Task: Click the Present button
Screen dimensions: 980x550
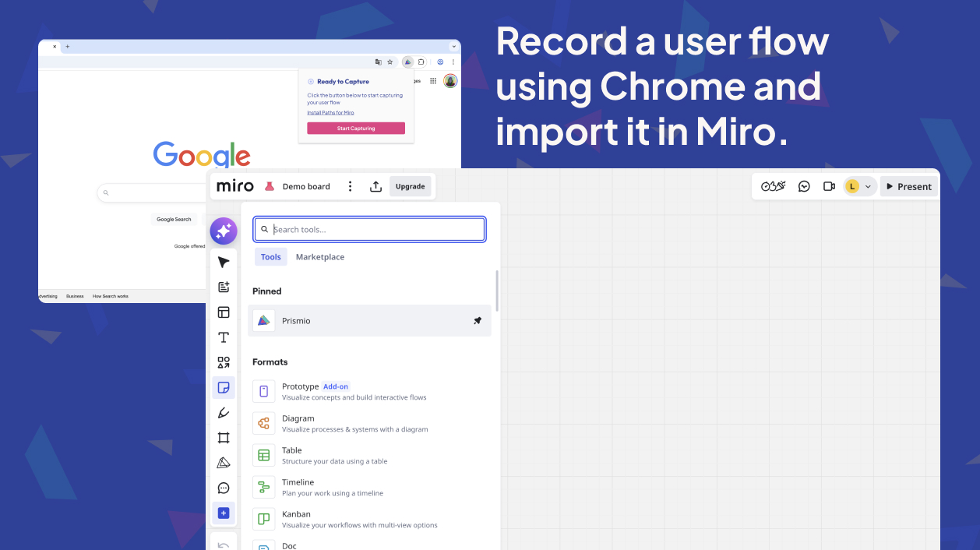Action: (x=908, y=186)
